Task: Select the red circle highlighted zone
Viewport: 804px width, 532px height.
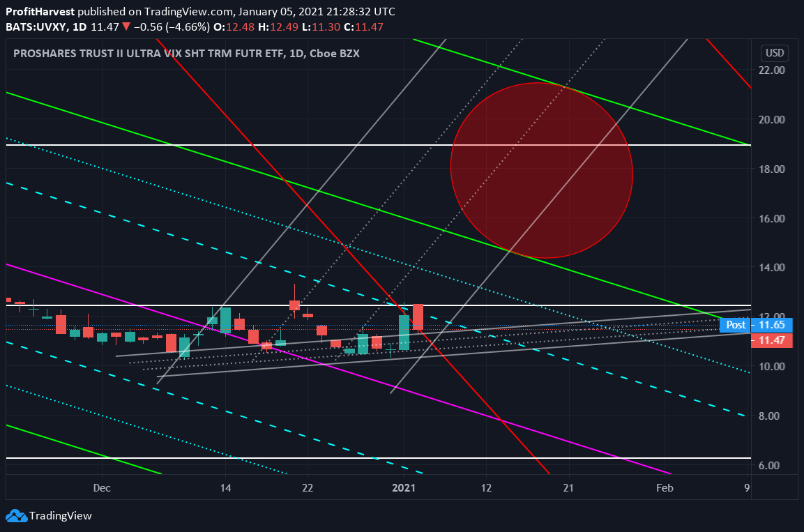Action: point(542,170)
